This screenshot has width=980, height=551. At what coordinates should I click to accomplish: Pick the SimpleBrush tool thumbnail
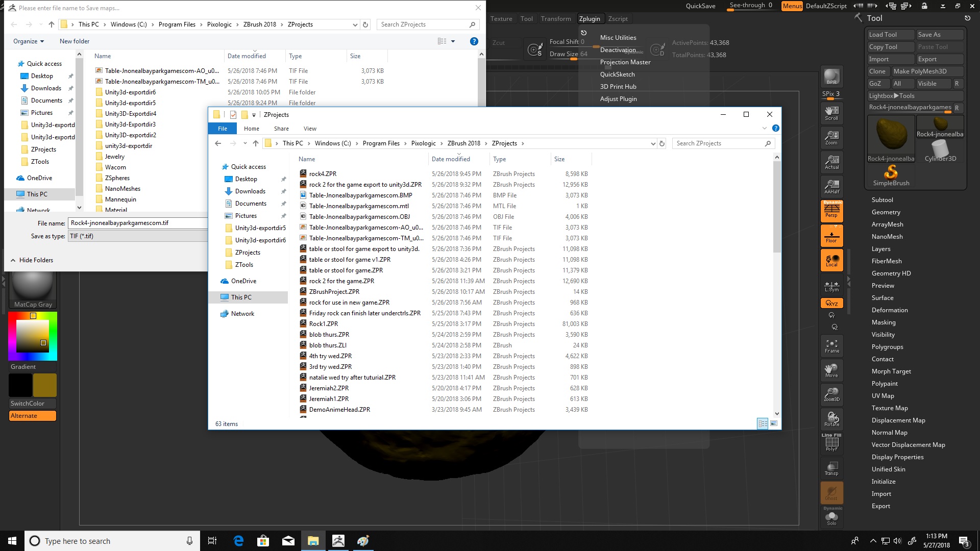[x=891, y=176]
